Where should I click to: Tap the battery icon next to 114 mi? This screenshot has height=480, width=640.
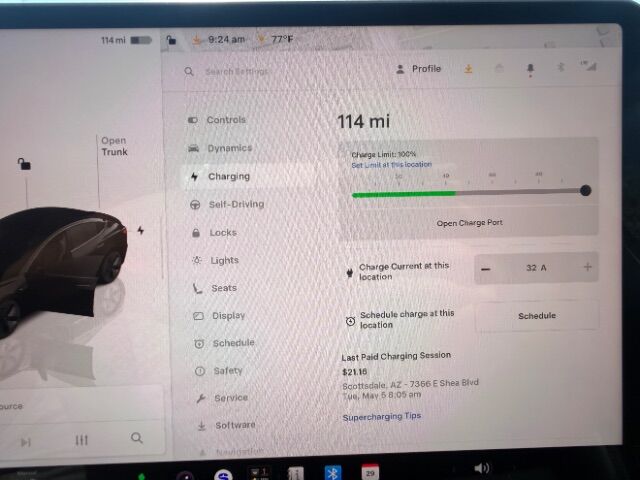click(x=141, y=40)
